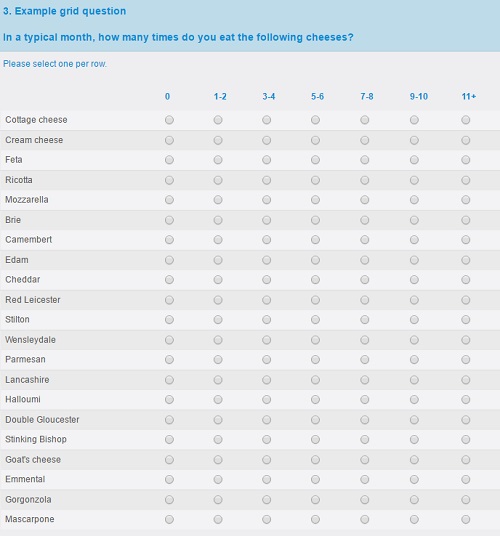
Task: Select 1-2 for Stilton
Action: (x=218, y=320)
